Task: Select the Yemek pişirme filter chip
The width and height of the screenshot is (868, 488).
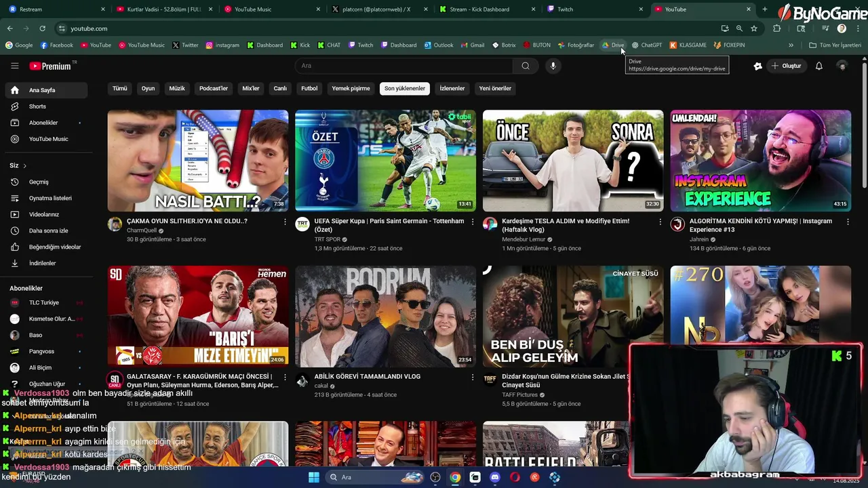Action: click(x=351, y=88)
